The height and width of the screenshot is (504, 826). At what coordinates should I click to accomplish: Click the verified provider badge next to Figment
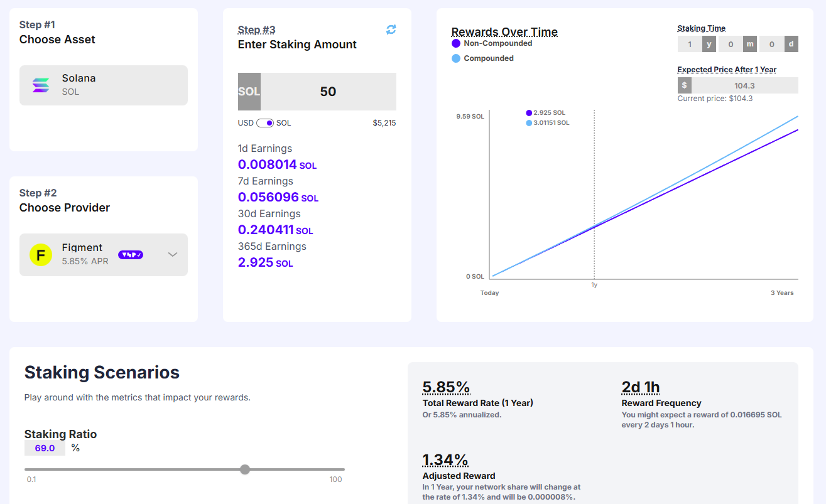[131, 255]
